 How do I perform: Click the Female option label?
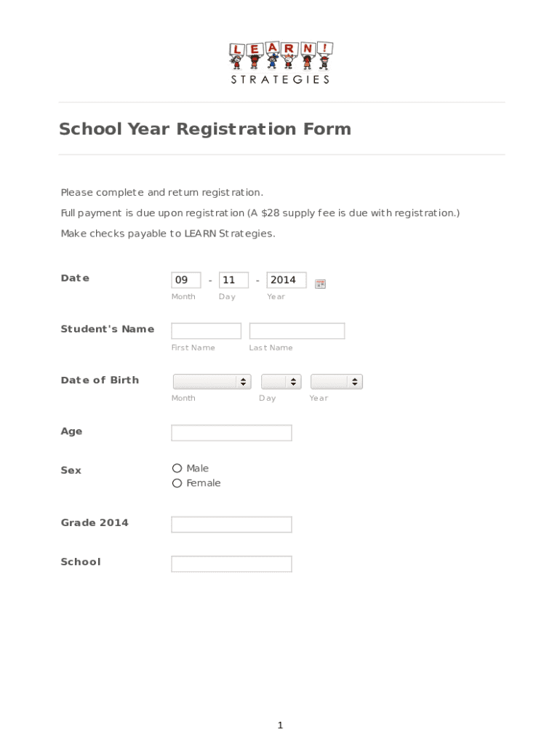pos(203,483)
